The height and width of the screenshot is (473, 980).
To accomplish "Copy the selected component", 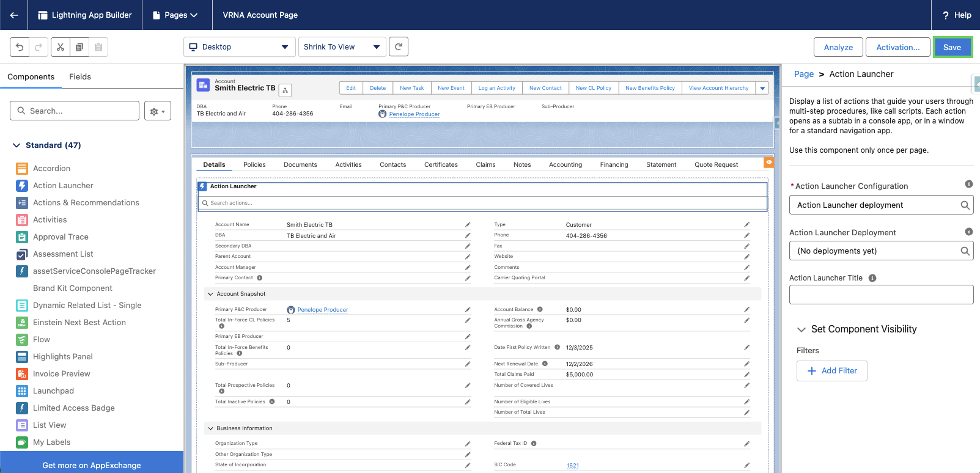I will [x=79, y=47].
